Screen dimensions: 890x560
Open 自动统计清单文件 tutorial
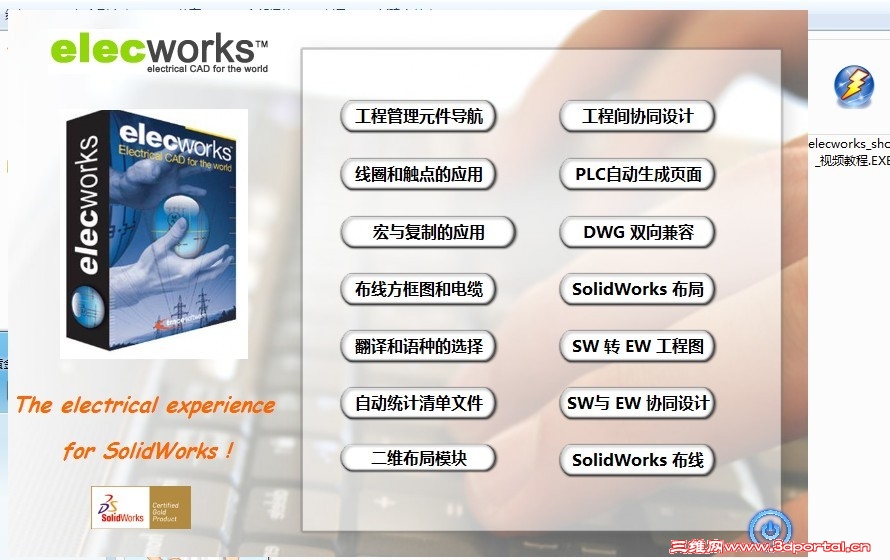coord(418,403)
